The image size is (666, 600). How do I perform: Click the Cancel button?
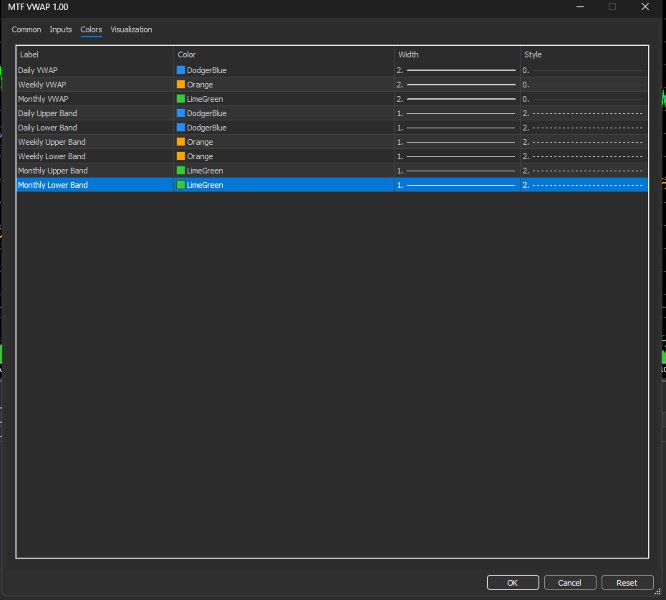coord(570,583)
